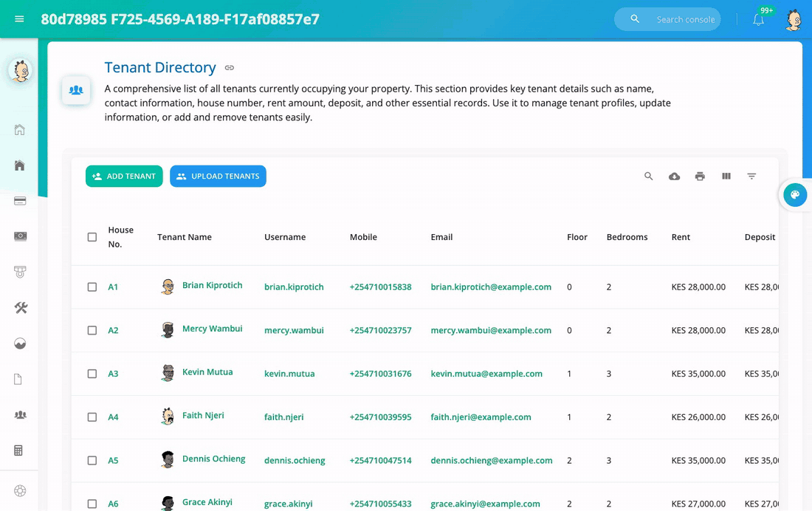Screen dimensions: 812x511
Task: Sort by Email column header
Action: [x=441, y=237]
